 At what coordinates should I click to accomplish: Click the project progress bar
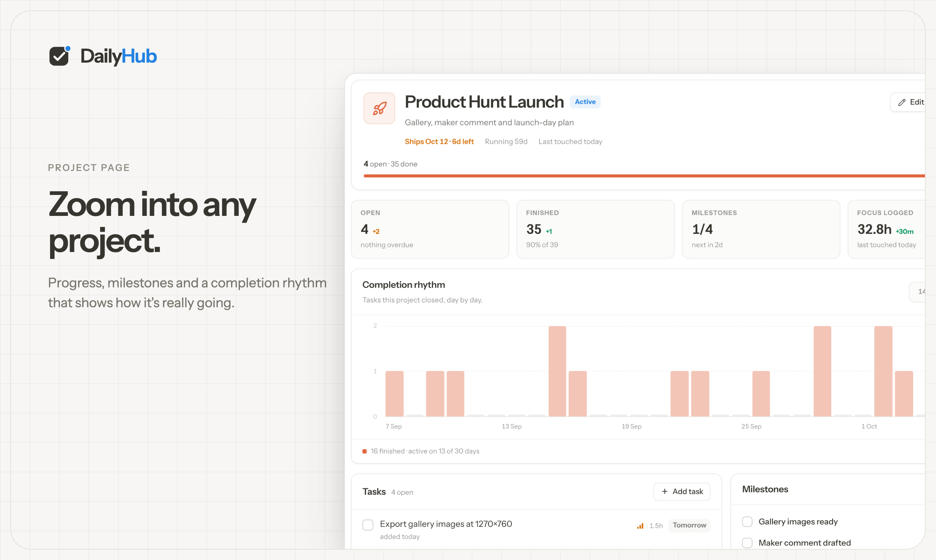[x=644, y=176]
